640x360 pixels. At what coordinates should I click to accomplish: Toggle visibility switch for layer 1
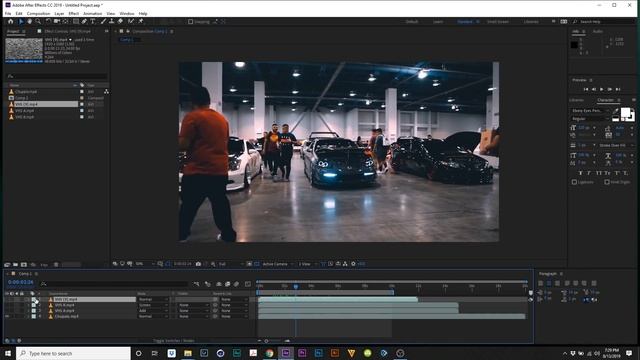pos(7,299)
